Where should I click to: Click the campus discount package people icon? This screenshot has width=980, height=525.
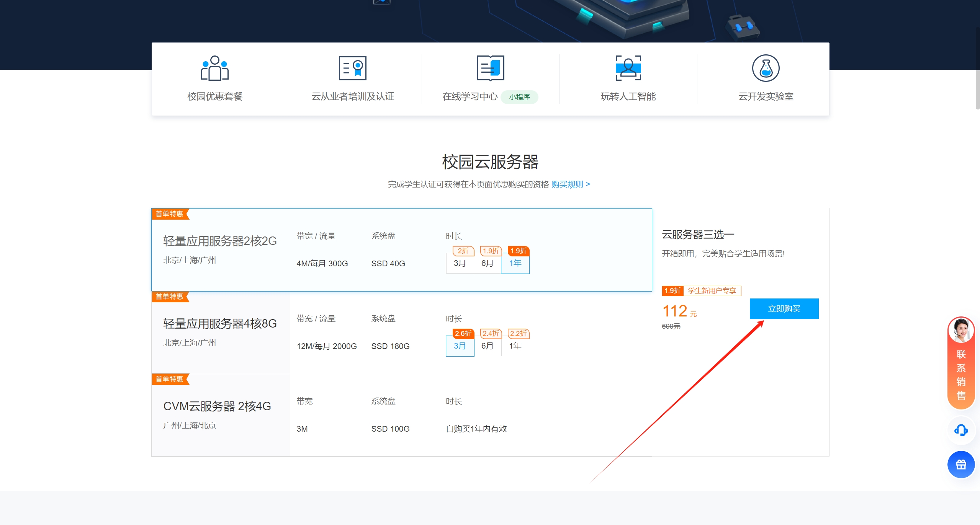214,68
